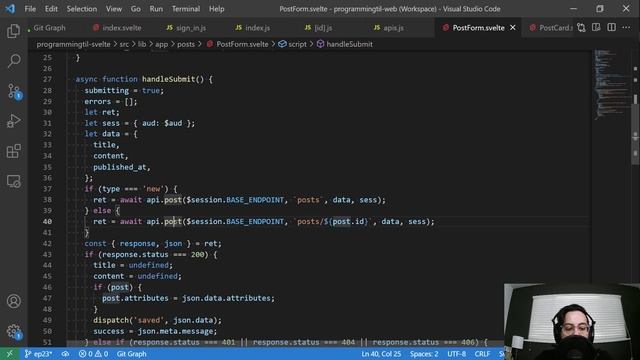The width and height of the screenshot is (640, 360).
Task: Open the Selection menu
Action: (x=82, y=9)
